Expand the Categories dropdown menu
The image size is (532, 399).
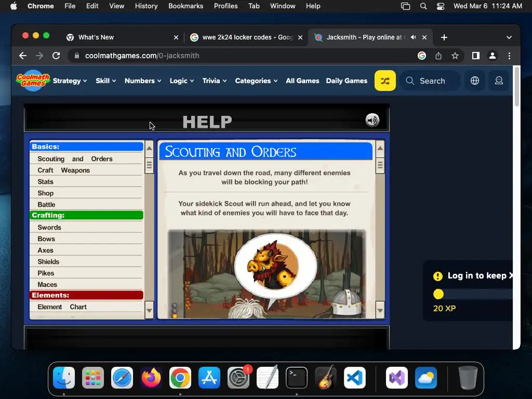coord(257,81)
